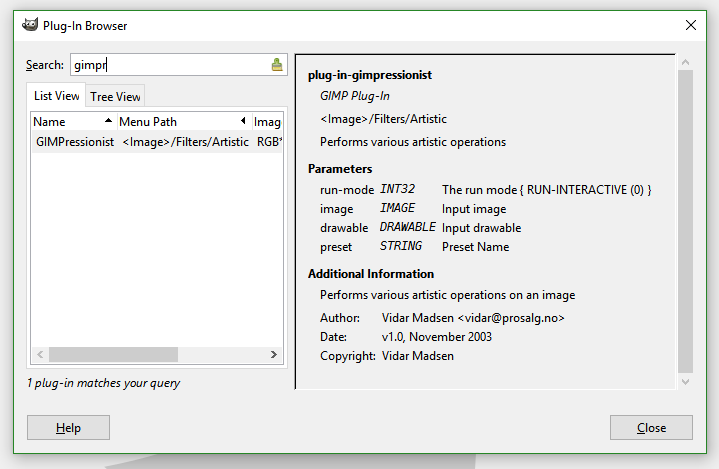This screenshot has height=469, width=719.
Task: Click the Additional Information heading
Action: 371,274
